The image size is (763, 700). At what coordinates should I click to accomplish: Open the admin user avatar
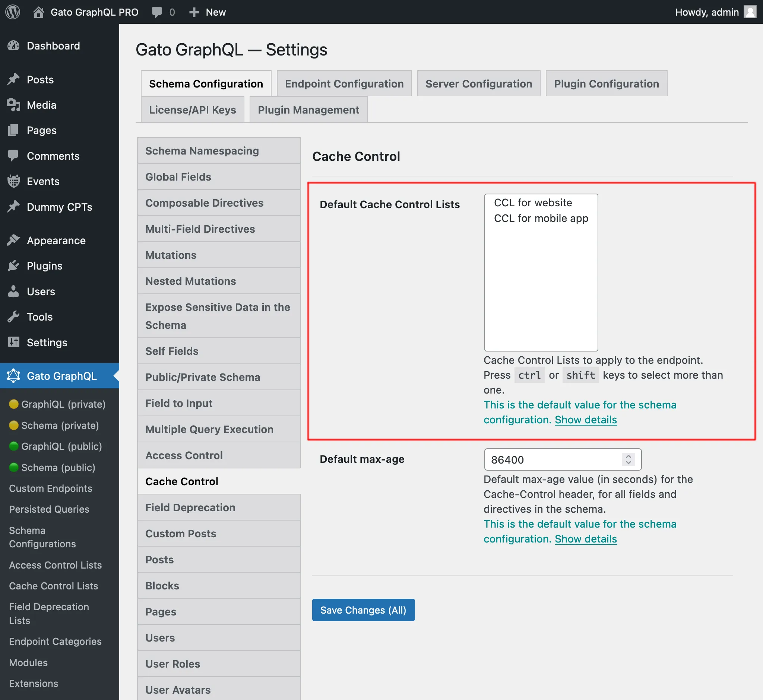coord(750,12)
